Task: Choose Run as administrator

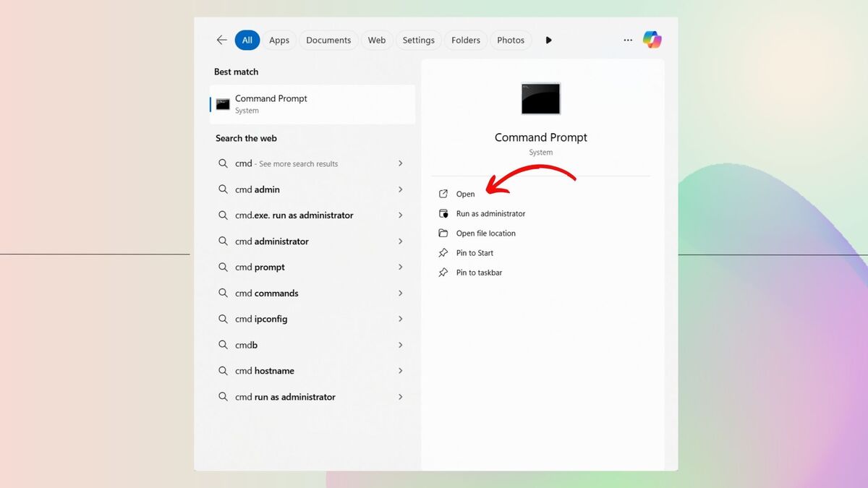Action: click(490, 213)
